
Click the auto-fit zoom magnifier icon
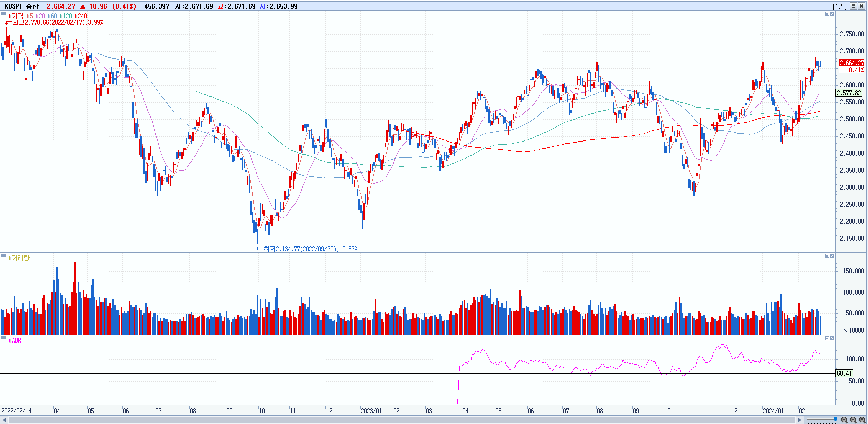(862, 420)
